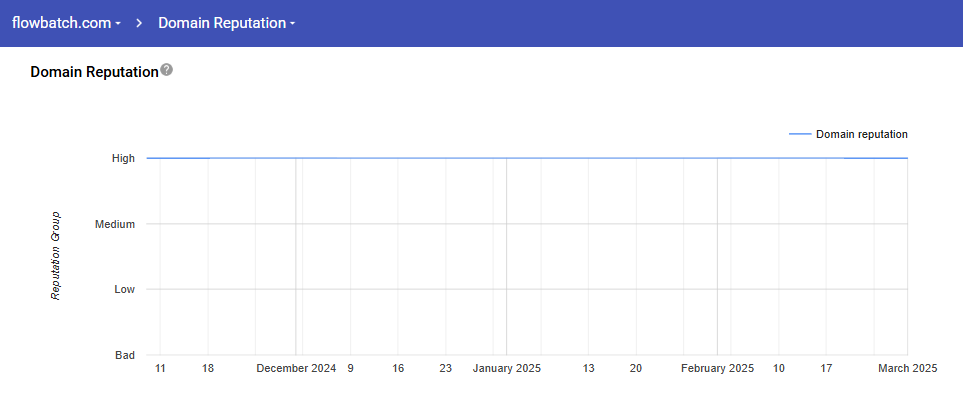Select the January 2025 timeline label
This screenshot has height=407, width=963.
click(x=506, y=369)
